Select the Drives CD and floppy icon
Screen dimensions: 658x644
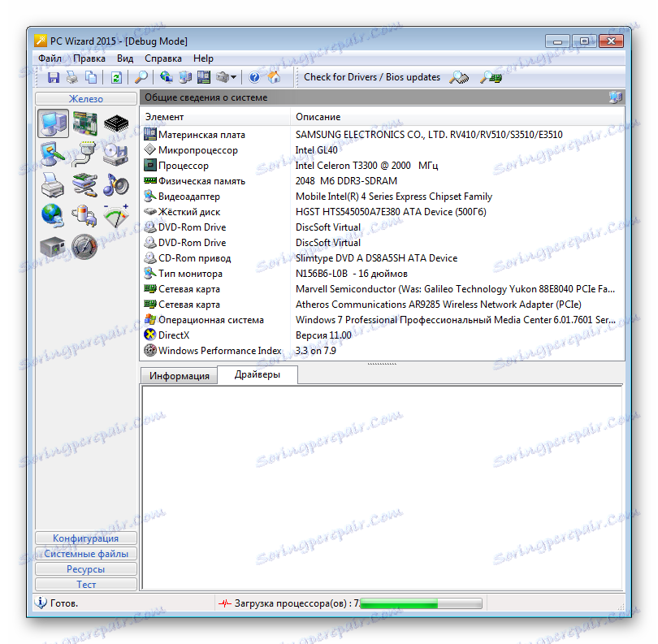pos(116,154)
